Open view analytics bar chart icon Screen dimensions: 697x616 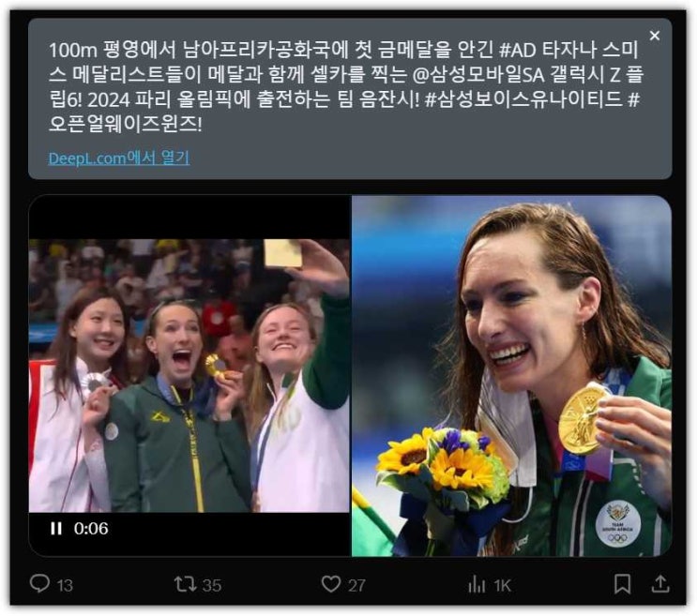point(477,584)
